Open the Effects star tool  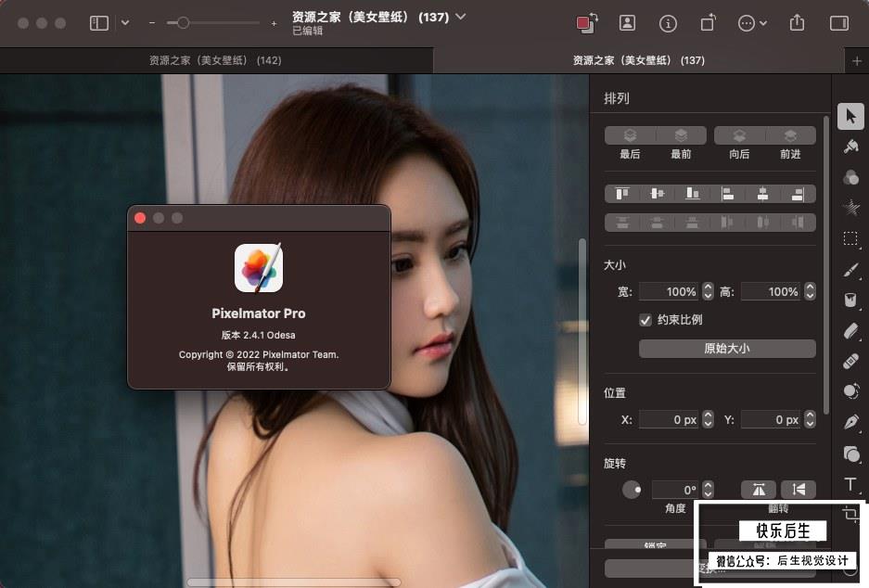click(x=850, y=207)
